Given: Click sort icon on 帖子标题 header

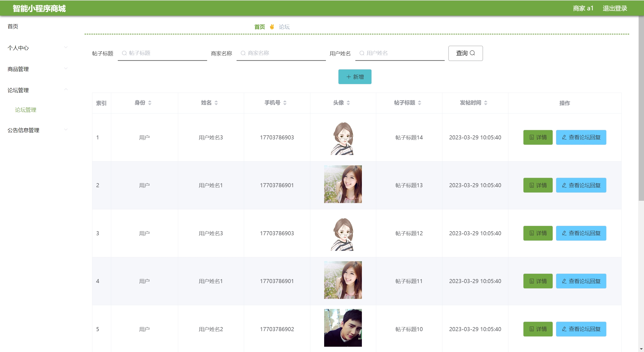Looking at the screenshot, I should coord(420,103).
